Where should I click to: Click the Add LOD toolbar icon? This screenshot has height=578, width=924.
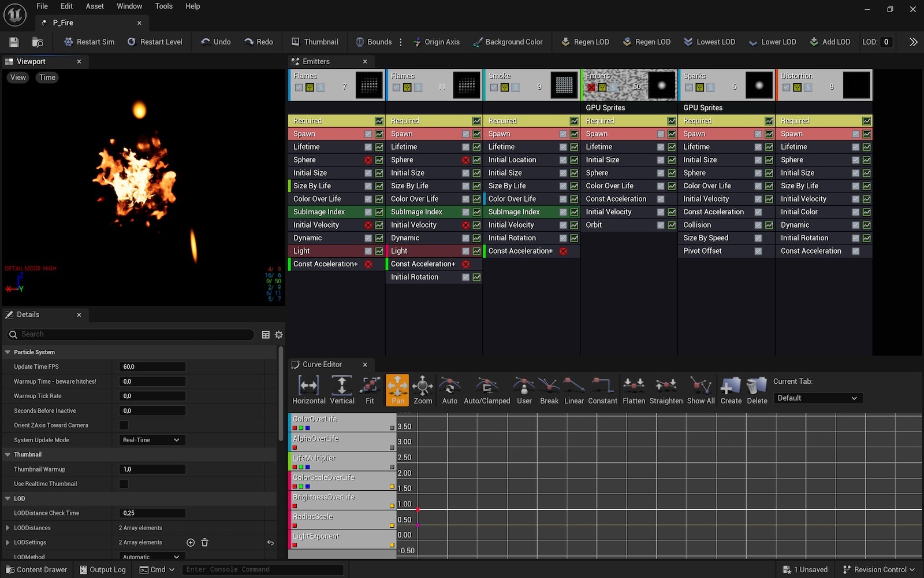(814, 42)
